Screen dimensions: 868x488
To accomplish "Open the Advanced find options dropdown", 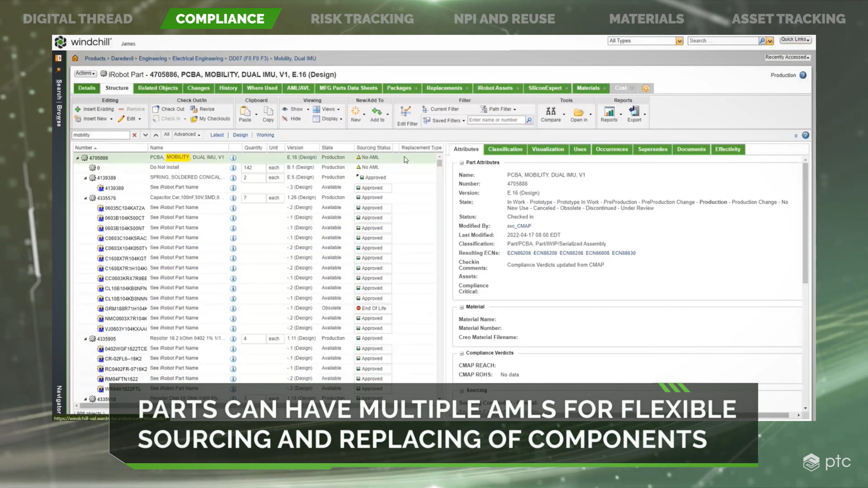I will [187, 135].
